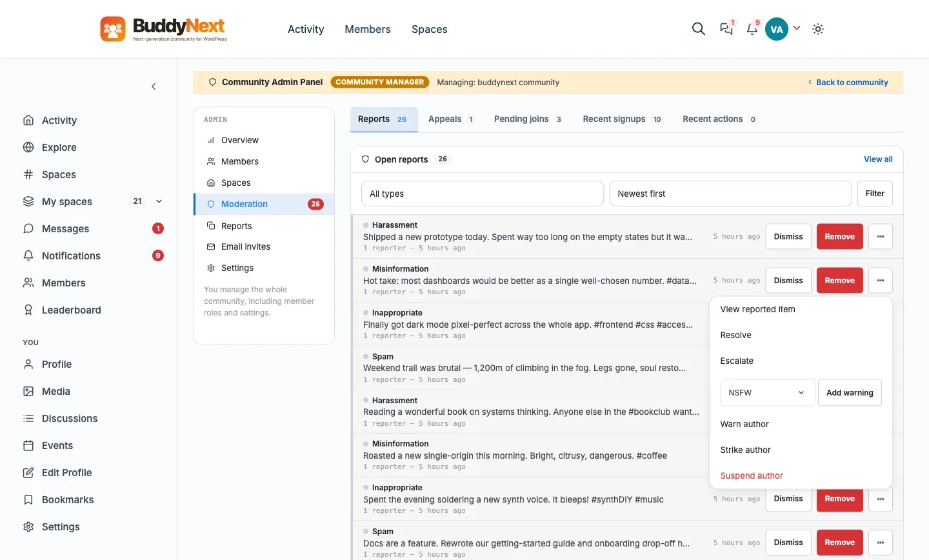
Task: Click Bookmarks icon in sidebar
Action: coord(28,499)
